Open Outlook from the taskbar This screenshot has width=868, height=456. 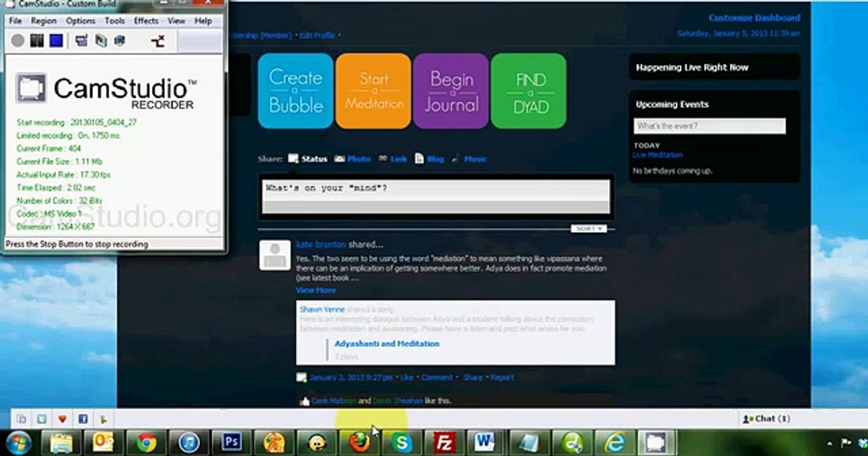point(104,443)
